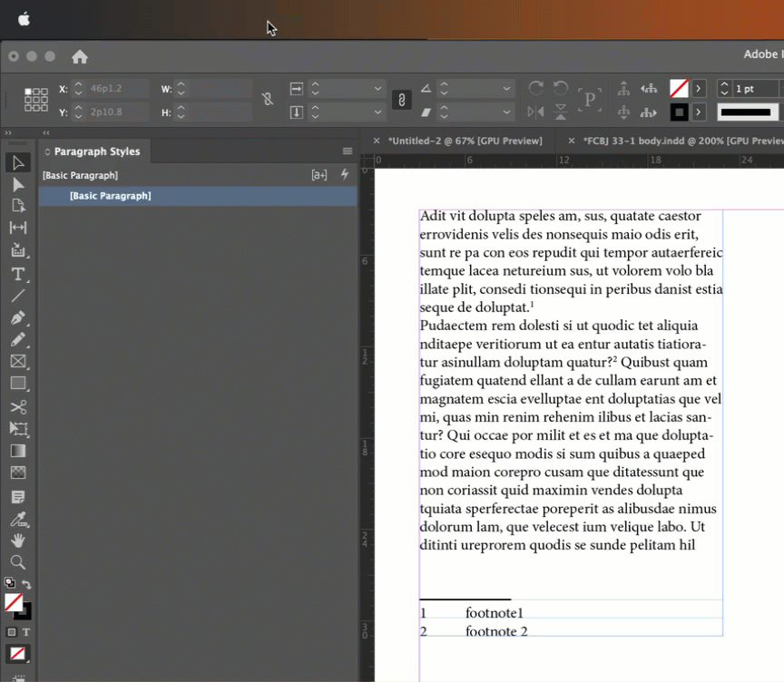Click the Select Container icon
The image size is (784, 682).
tap(623, 89)
